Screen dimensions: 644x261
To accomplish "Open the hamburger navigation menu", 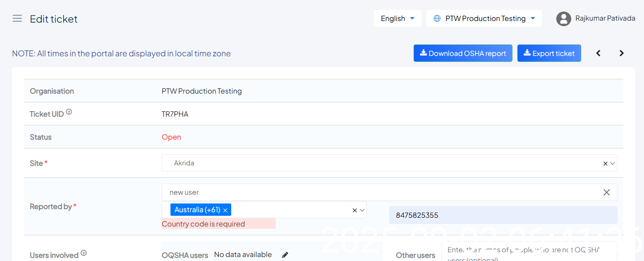I will coord(17,19).
